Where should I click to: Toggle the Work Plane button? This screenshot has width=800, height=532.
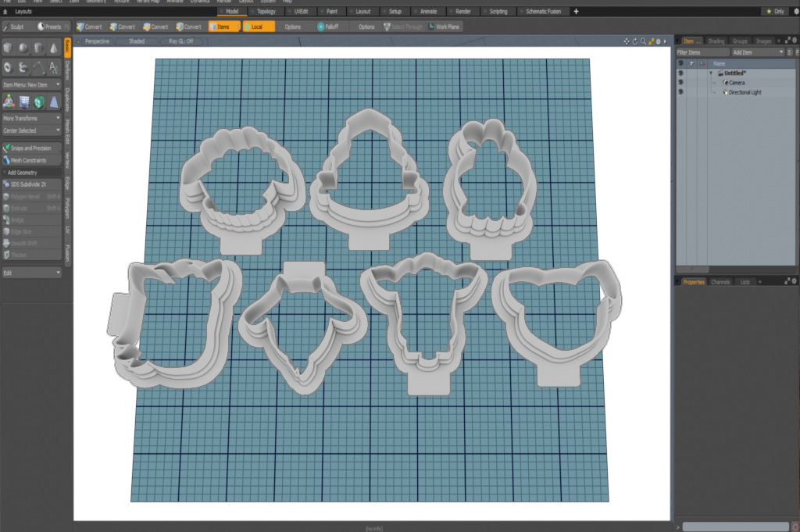coord(444,27)
